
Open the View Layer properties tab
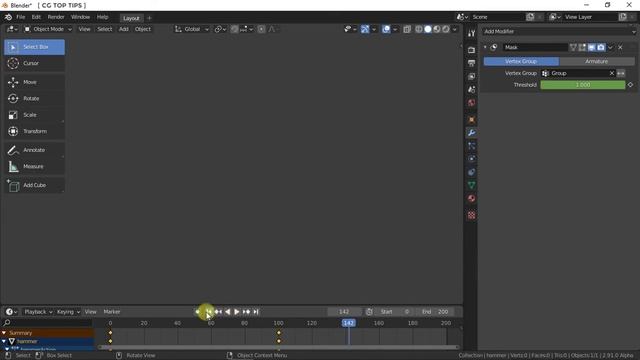471,76
